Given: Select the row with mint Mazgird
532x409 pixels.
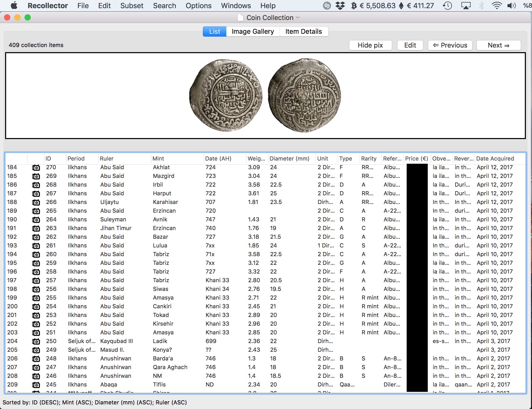Looking at the screenshot, I should [265, 176].
